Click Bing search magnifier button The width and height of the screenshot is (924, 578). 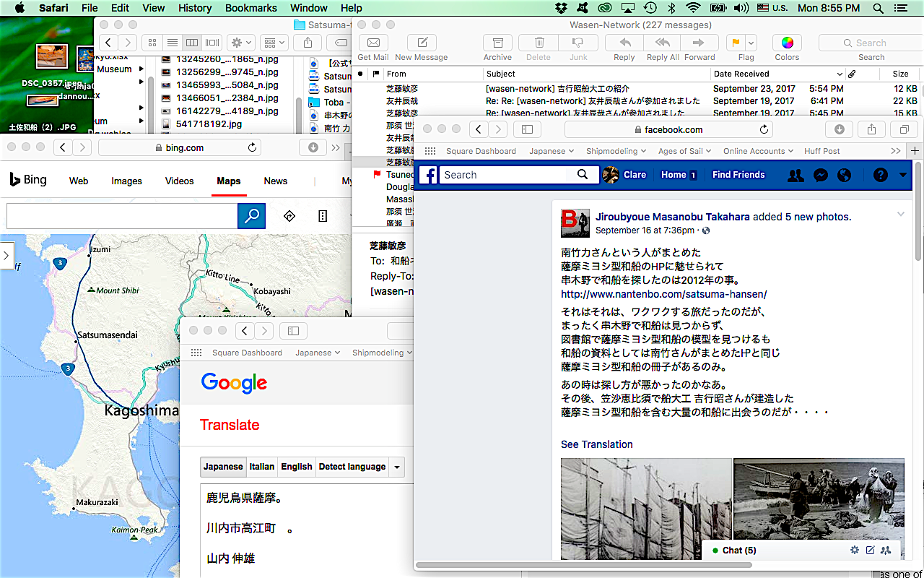251,216
